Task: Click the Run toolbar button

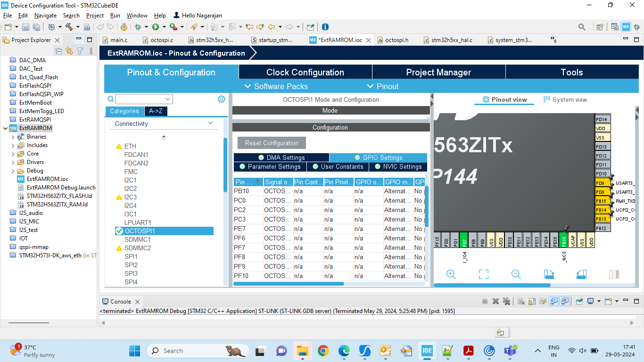Action: (x=156, y=27)
